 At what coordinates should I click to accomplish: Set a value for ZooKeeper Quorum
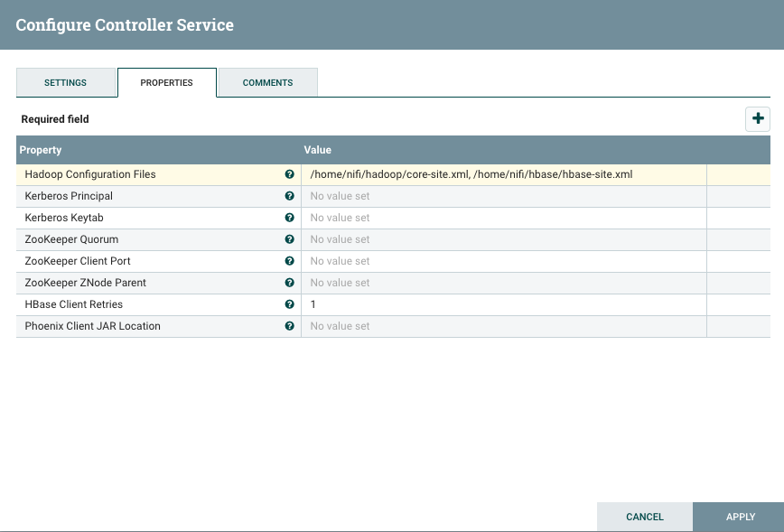pos(503,239)
